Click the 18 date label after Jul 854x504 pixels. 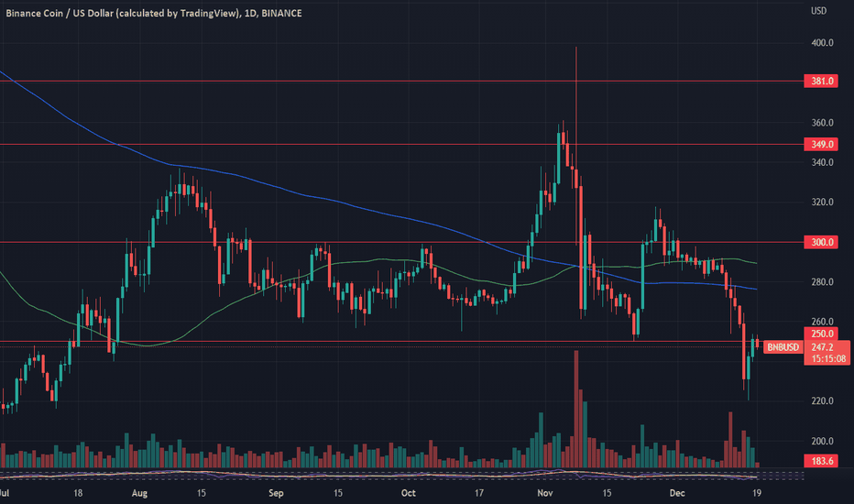tap(78, 493)
